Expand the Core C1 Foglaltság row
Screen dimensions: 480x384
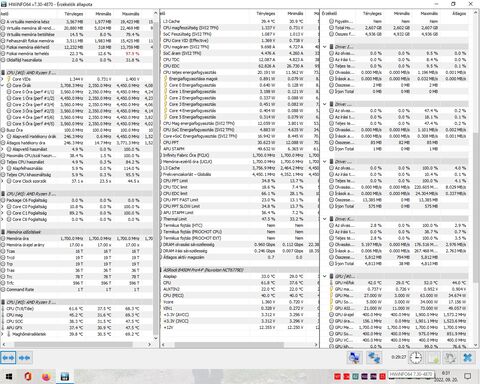3,213
